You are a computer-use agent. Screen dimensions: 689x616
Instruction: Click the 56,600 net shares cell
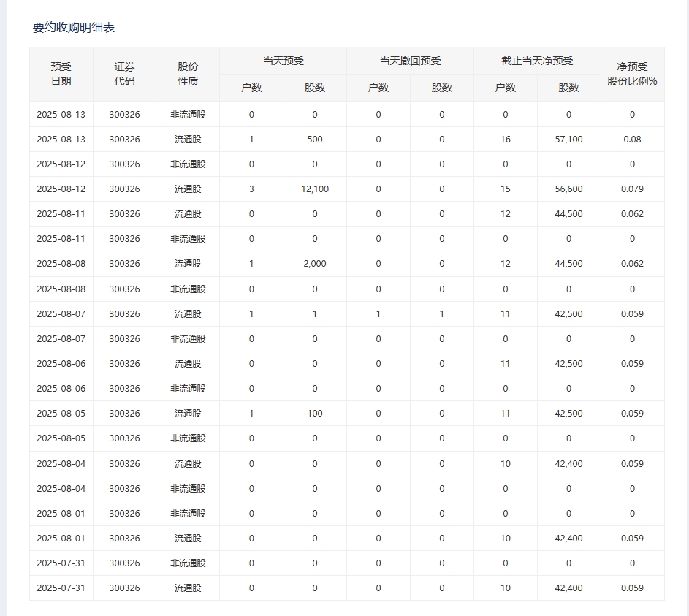pos(568,189)
